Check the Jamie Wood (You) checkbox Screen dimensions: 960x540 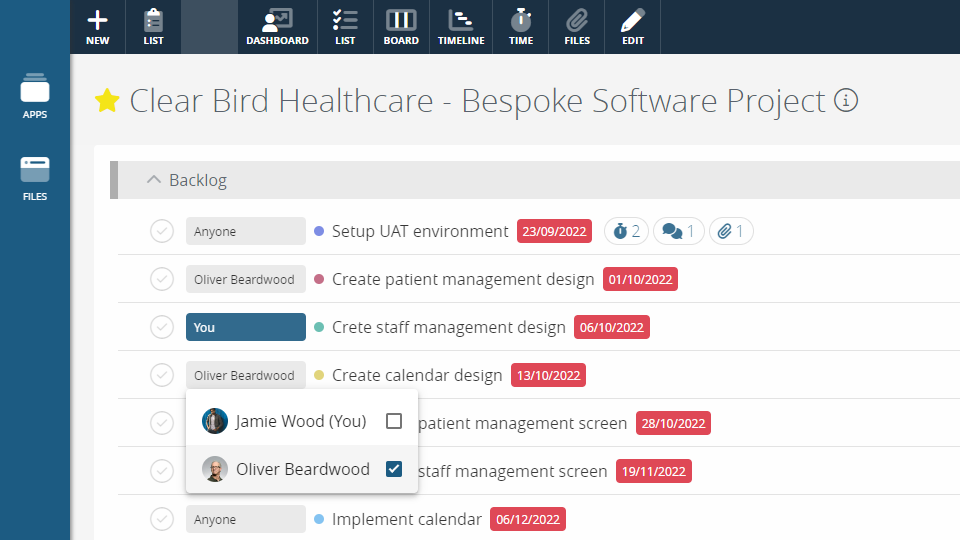pos(394,421)
